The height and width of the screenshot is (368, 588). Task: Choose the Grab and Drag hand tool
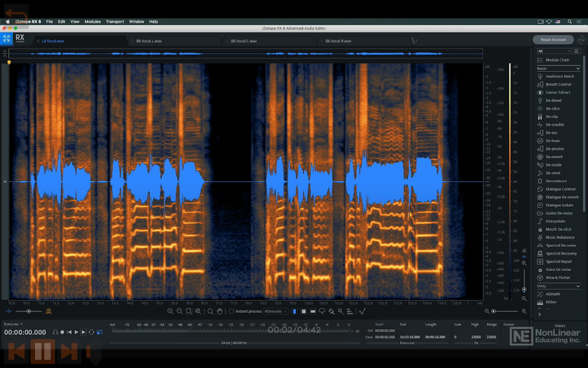pos(220,311)
